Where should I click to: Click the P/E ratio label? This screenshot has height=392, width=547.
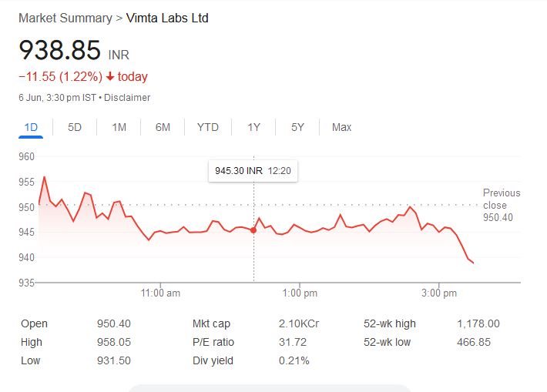(x=213, y=342)
